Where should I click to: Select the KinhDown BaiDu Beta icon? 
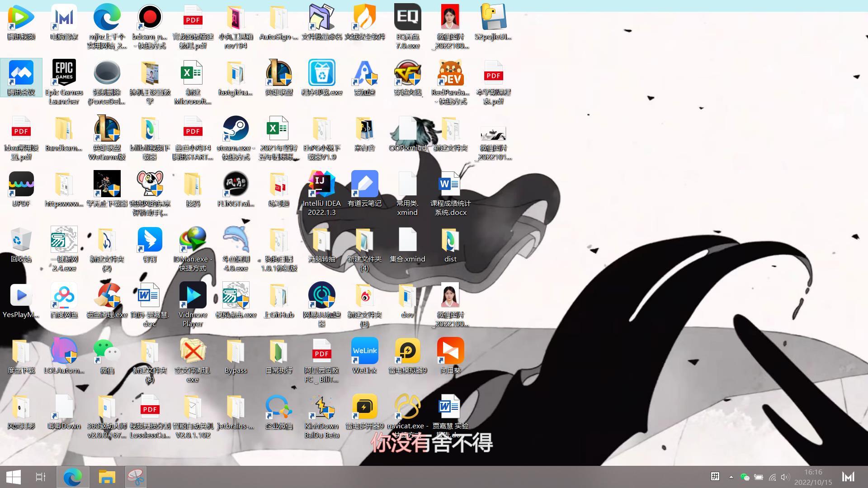tap(321, 416)
